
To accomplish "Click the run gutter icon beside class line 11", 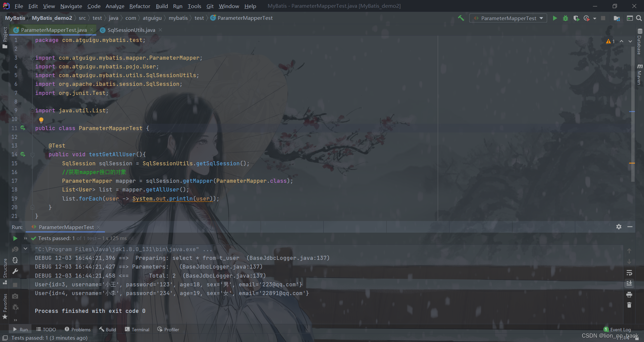I will pos(23,128).
